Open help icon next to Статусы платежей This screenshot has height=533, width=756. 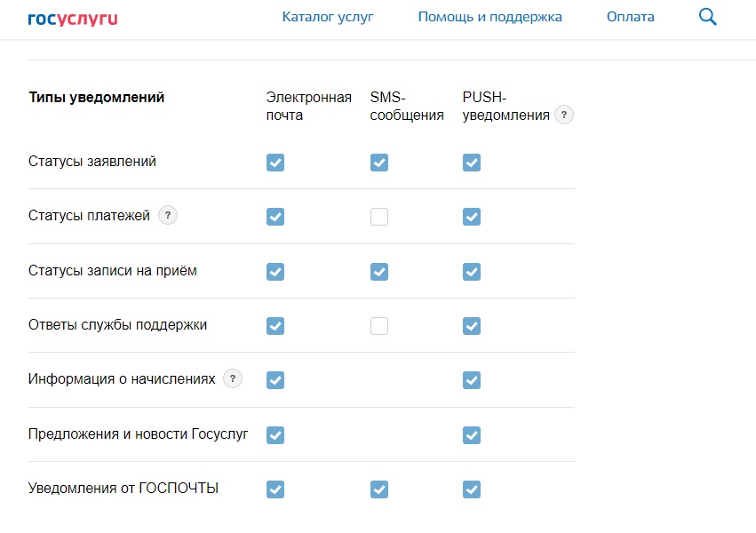pyautogui.click(x=168, y=215)
